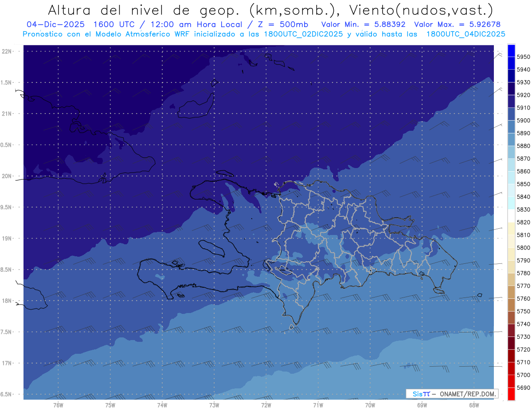Click the color bar segment between 5910 and 5920
This screenshot has height=411, width=532.
click(x=511, y=101)
